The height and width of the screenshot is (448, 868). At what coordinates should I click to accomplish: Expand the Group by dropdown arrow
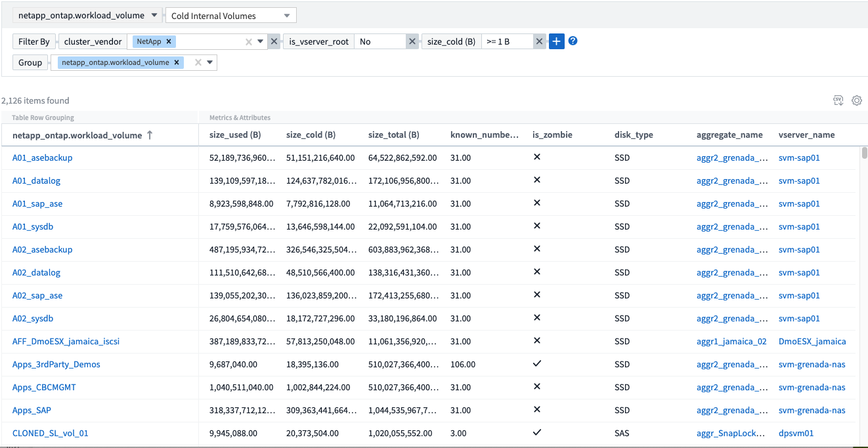(209, 62)
